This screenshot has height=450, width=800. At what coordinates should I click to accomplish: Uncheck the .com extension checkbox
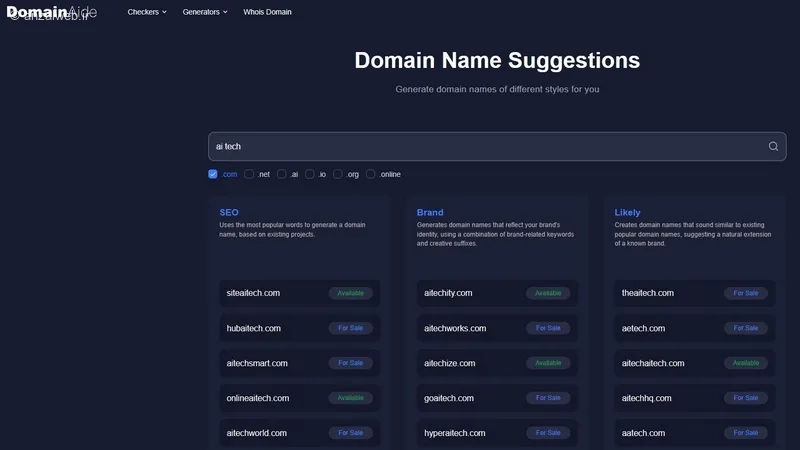pos(213,174)
